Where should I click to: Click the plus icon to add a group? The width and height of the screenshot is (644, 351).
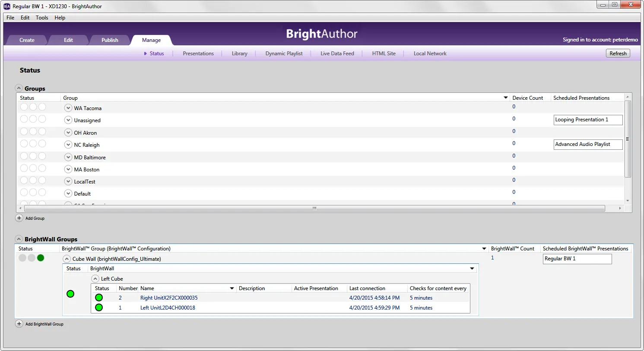19,218
